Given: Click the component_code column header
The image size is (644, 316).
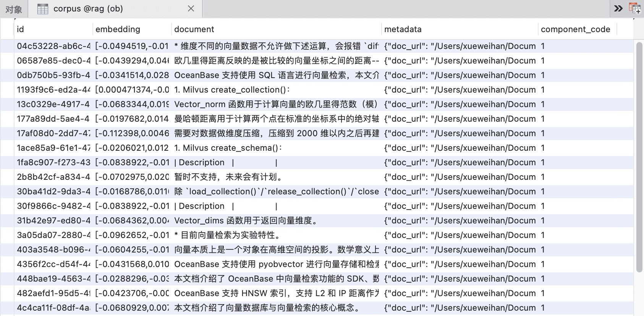Looking at the screenshot, I should point(578,29).
